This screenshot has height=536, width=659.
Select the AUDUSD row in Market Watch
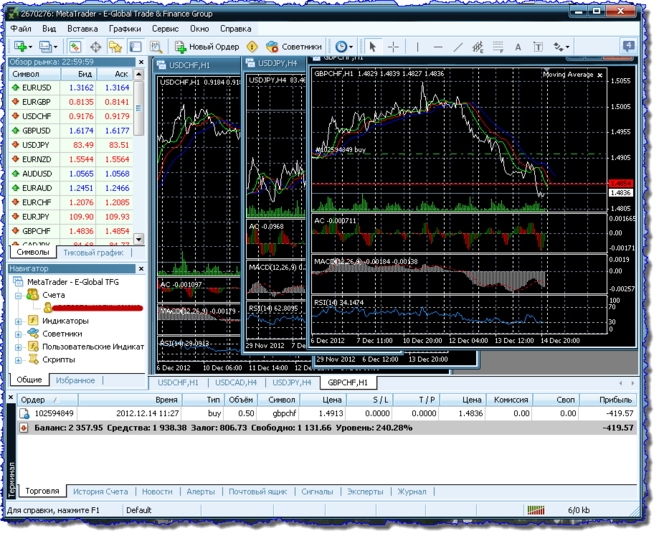[71, 174]
